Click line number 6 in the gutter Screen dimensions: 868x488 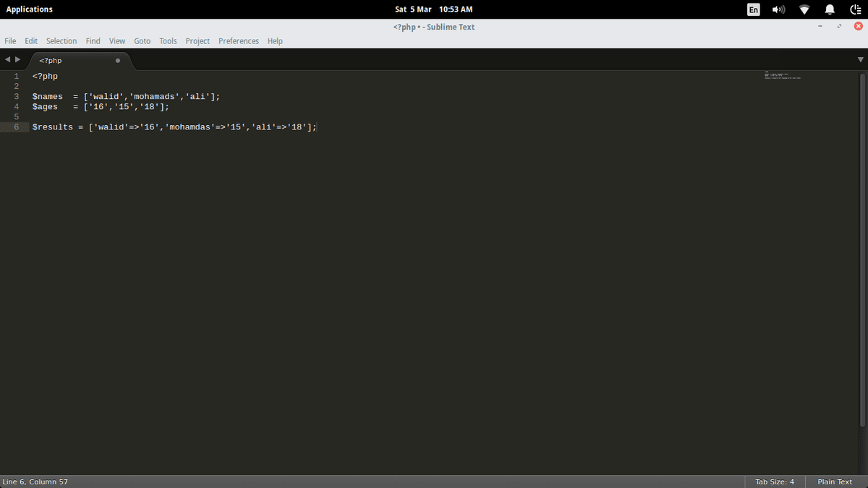click(x=16, y=127)
